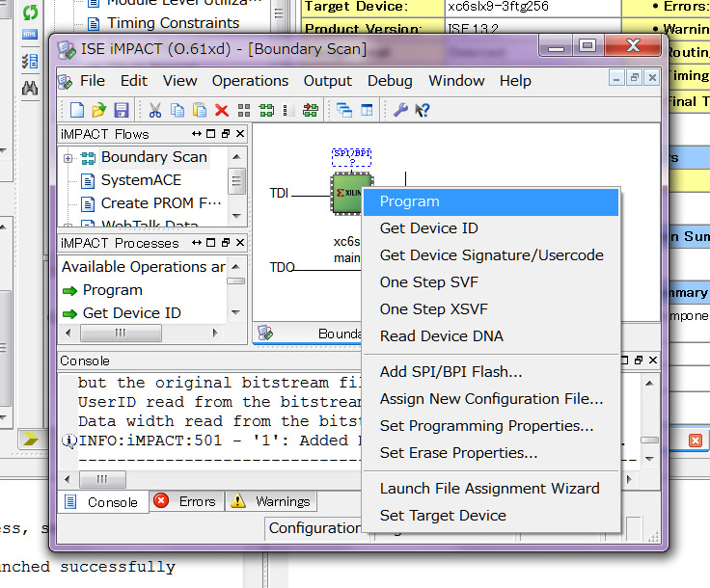The width and height of the screenshot is (710, 588).
Task: Click the wrench Preferences icon
Action: (x=400, y=110)
